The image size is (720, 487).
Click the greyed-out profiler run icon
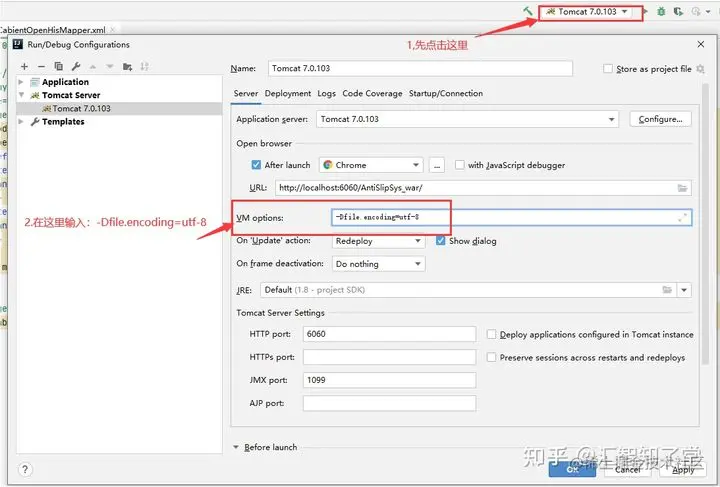tap(696, 11)
